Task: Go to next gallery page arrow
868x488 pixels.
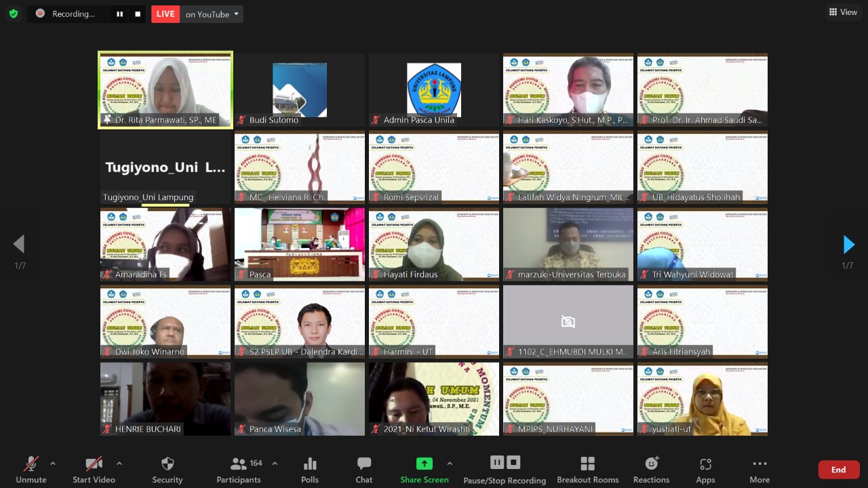Action: tap(848, 244)
